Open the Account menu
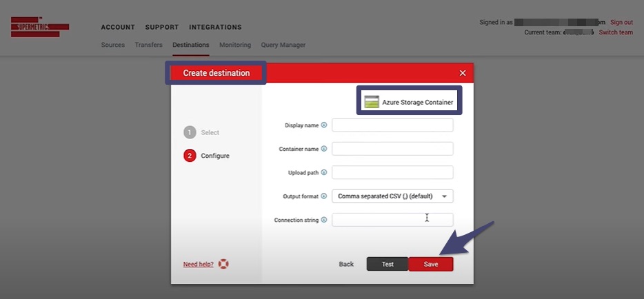The width and height of the screenshot is (644, 299). 118,28
